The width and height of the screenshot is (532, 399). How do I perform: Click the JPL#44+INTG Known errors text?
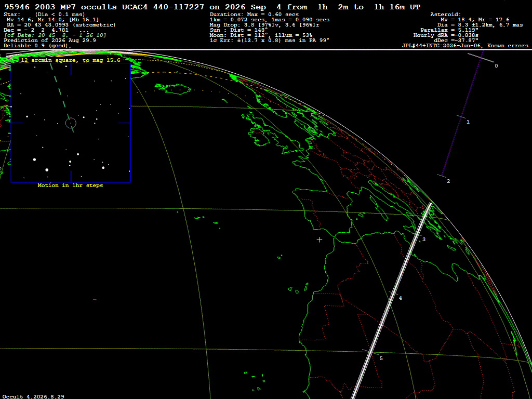click(465, 46)
